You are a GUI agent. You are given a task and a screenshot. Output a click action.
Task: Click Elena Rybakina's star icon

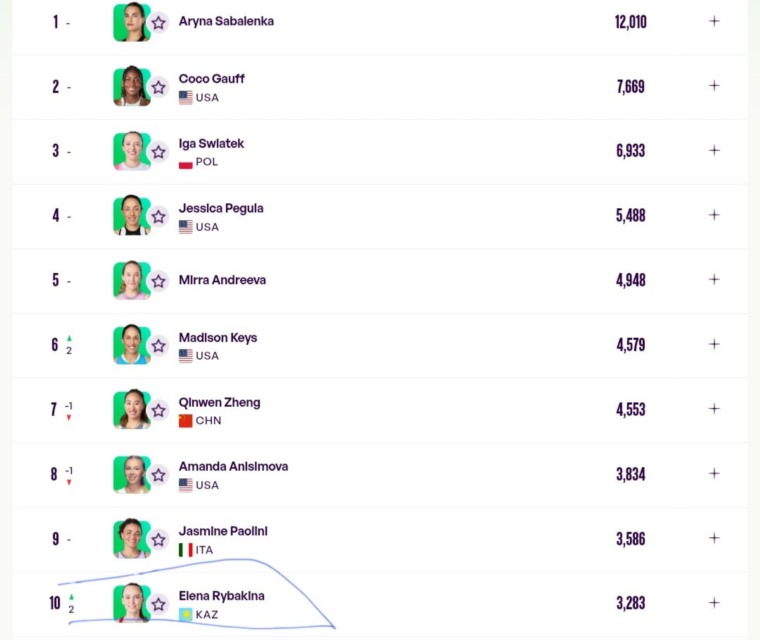tap(158, 604)
